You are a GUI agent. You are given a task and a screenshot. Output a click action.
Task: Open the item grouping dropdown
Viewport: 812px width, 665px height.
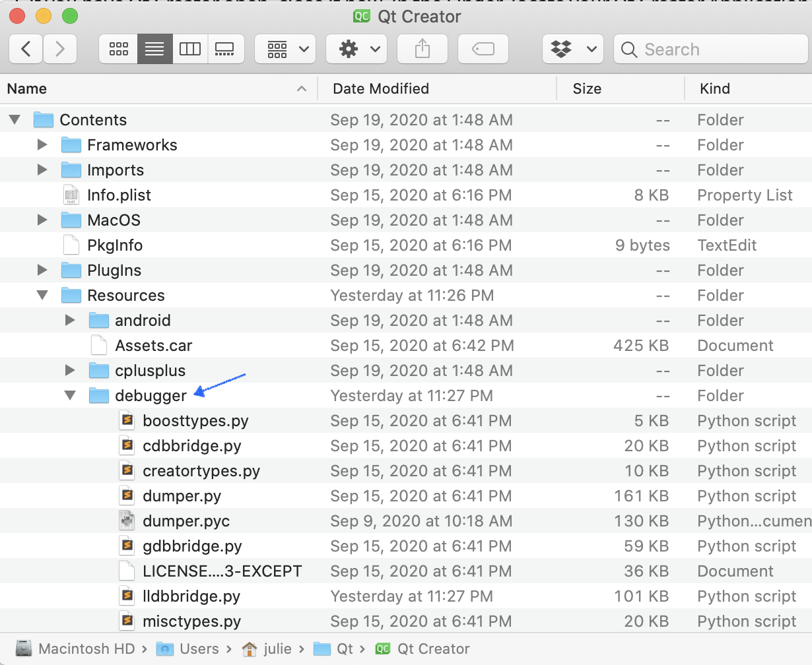pos(285,48)
